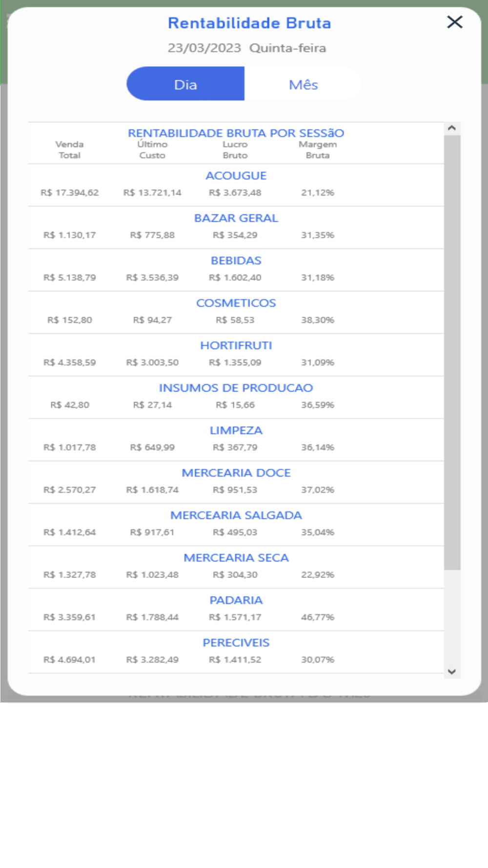
Task: Switch to the Mês tab
Action: 303,84
